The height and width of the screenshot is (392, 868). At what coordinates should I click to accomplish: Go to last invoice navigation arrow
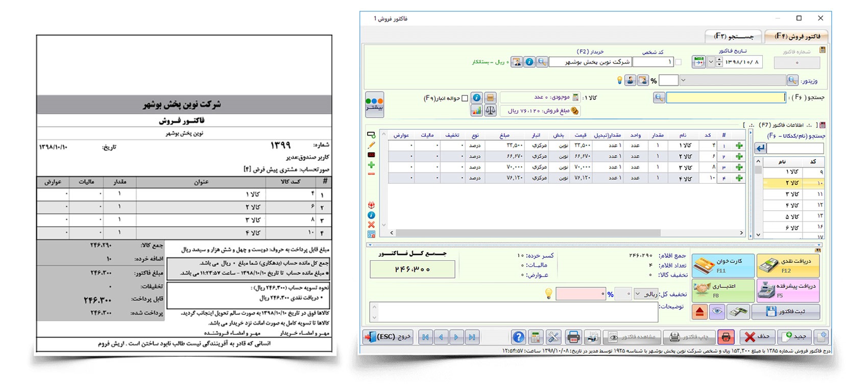click(x=472, y=337)
